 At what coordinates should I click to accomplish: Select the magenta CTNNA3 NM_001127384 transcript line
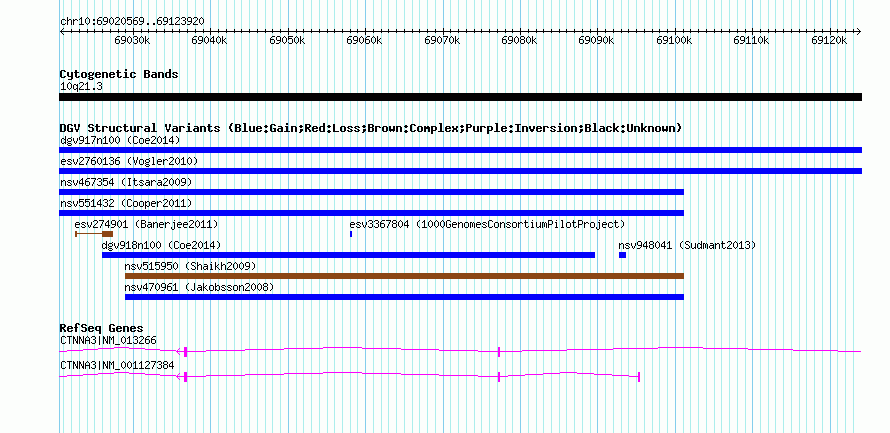pos(350,375)
